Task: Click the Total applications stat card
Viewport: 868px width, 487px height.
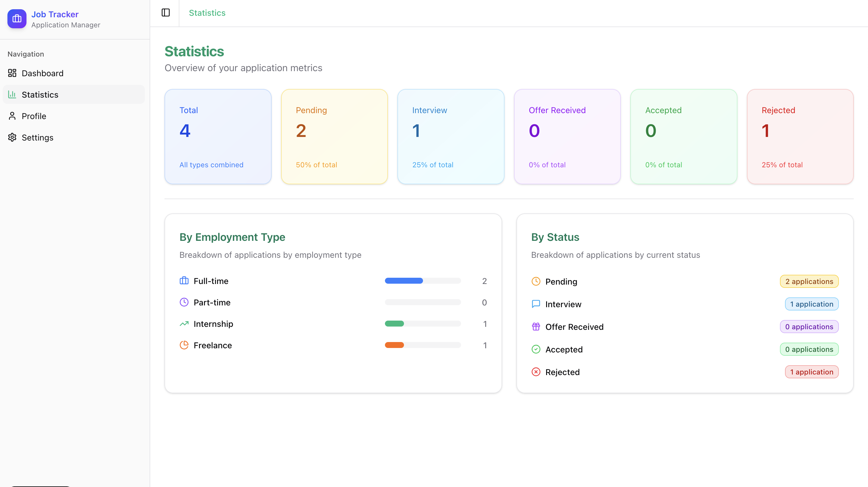Action: pyautogui.click(x=218, y=137)
